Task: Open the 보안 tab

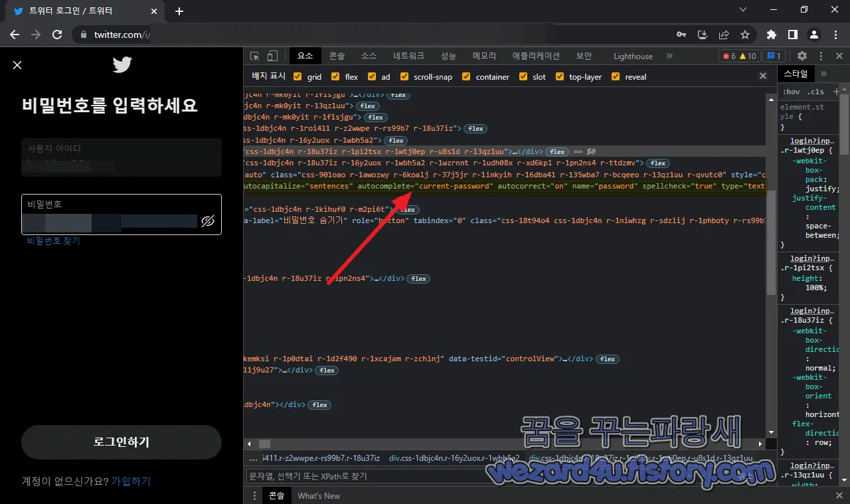Action: coord(584,56)
